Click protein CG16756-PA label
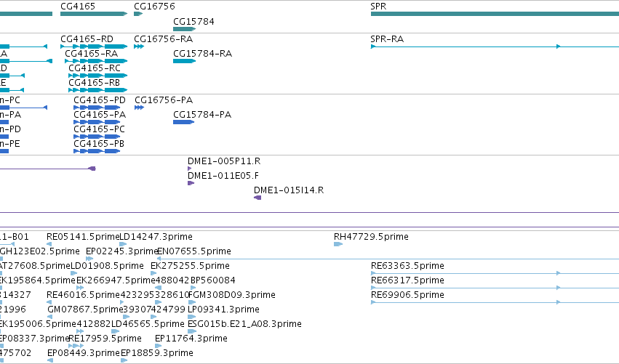This screenshot has height=364, width=619. (164, 100)
